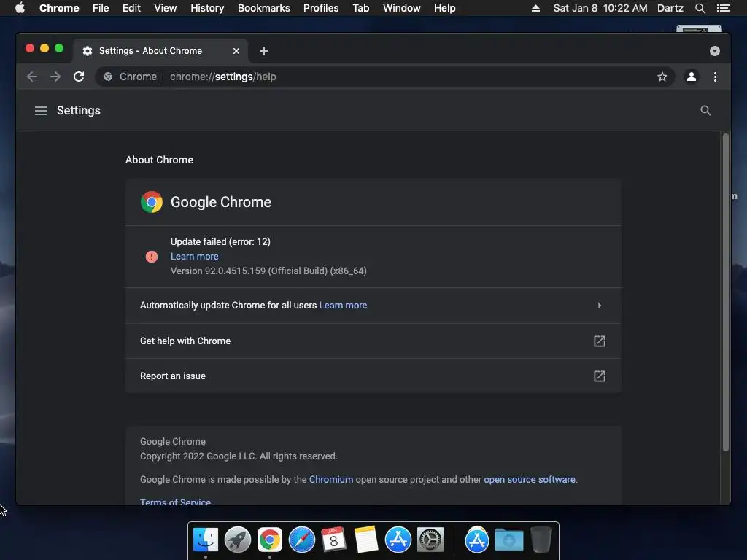Click the date and time in menu bar
Image resolution: width=747 pixels, height=560 pixels.
[x=600, y=8]
